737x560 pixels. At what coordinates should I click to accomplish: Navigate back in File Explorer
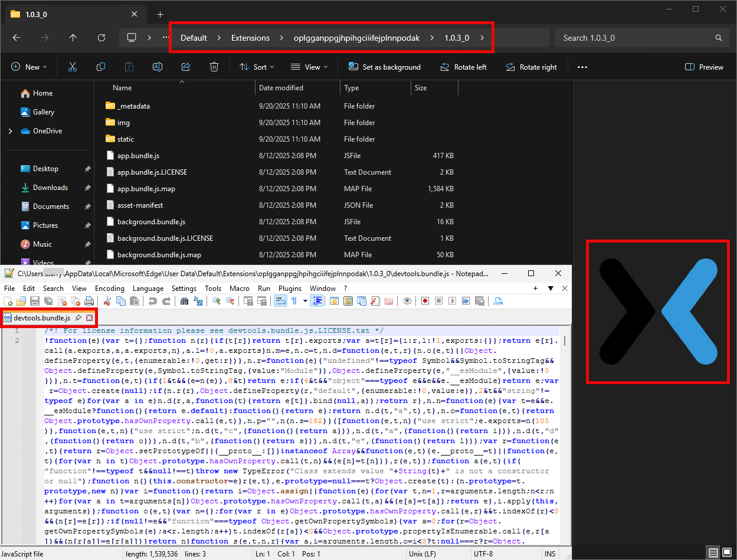[17, 38]
